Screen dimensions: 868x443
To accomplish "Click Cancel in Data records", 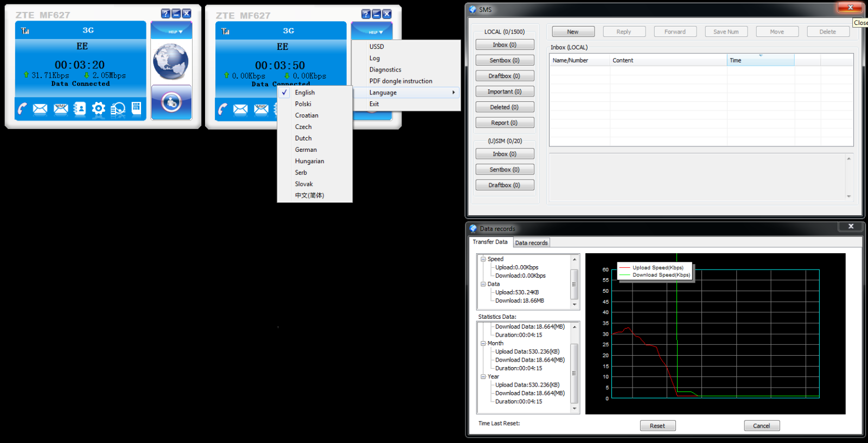I will point(762,426).
